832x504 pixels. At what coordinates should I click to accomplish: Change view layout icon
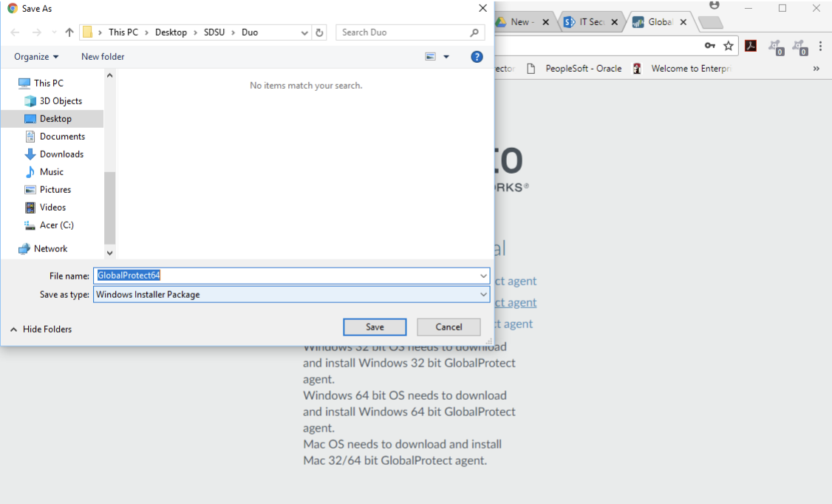coord(430,57)
